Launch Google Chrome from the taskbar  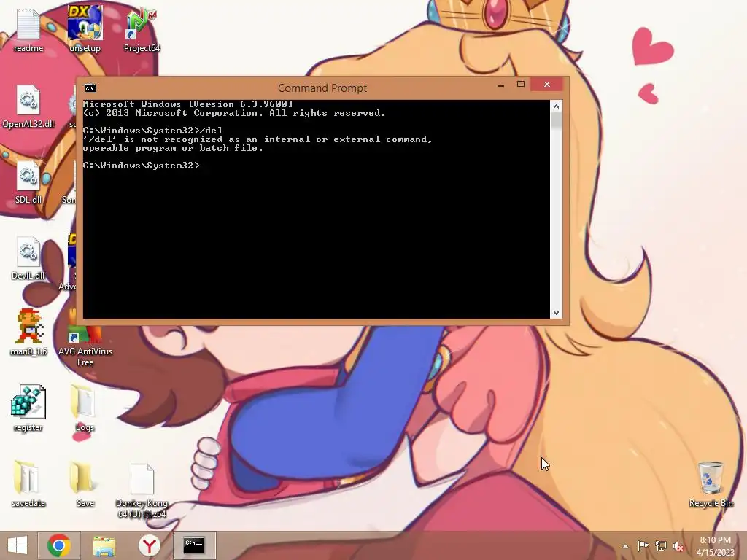click(58, 545)
